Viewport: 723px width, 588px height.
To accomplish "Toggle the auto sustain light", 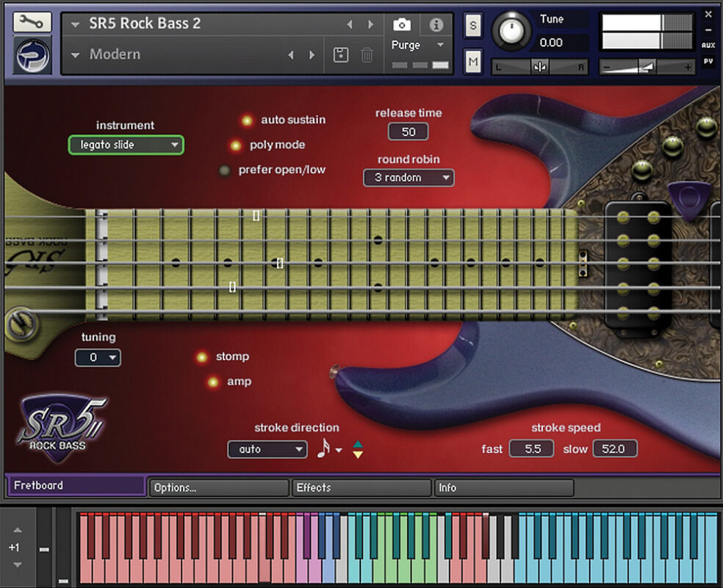I will click(248, 121).
